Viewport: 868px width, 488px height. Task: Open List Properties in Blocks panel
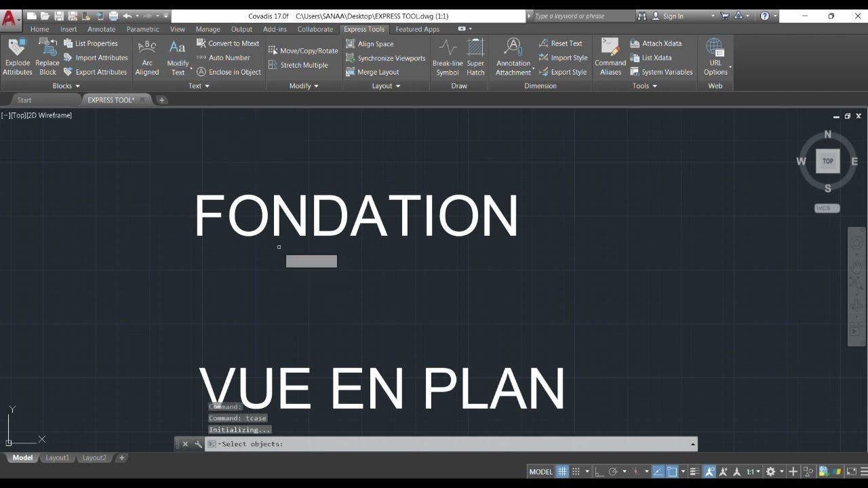click(91, 43)
